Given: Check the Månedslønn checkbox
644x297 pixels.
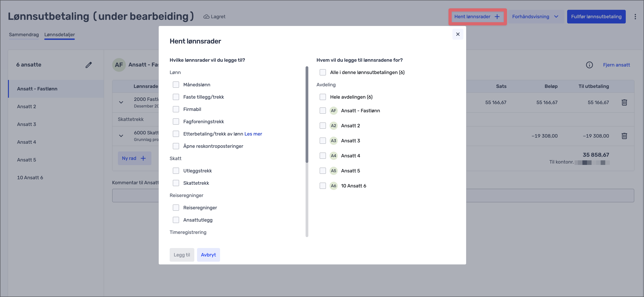Looking at the screenshot, I should [x=176, y=85].
